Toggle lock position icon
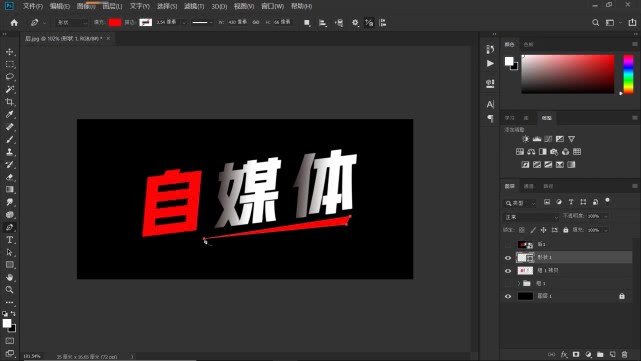This screenshot has width=641, height=361. 543,230
